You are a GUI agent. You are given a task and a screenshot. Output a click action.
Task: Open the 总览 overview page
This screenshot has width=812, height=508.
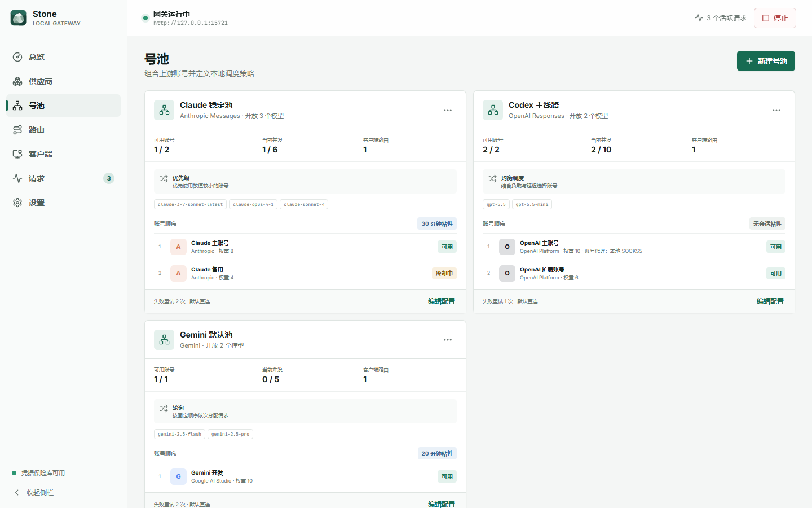pyautogui.click(x=63, y=57)
